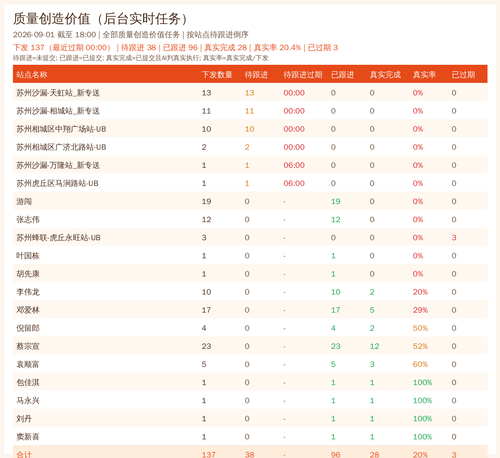Click the 待跟进过期 column header
This screenshot has height=458, width=500.
(x=303, y=75)
